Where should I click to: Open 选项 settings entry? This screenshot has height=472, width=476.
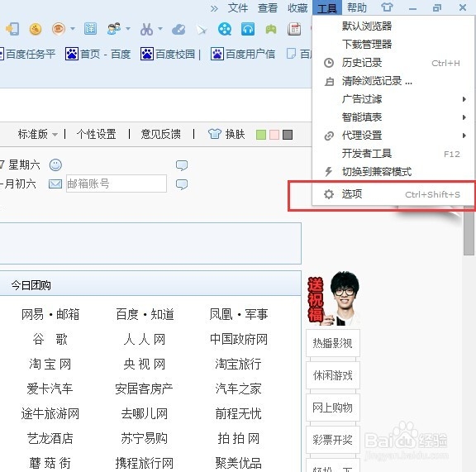(393, 194)
